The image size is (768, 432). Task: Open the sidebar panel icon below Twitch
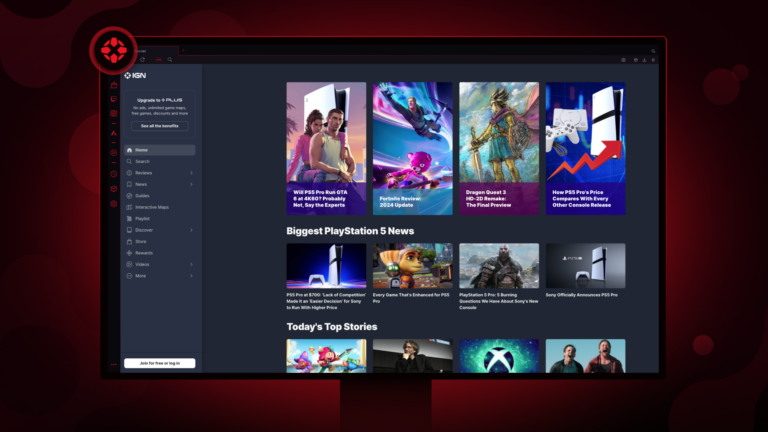114,113
